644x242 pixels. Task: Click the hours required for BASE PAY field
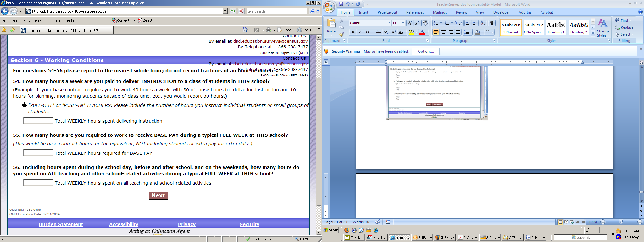(38, 153)
